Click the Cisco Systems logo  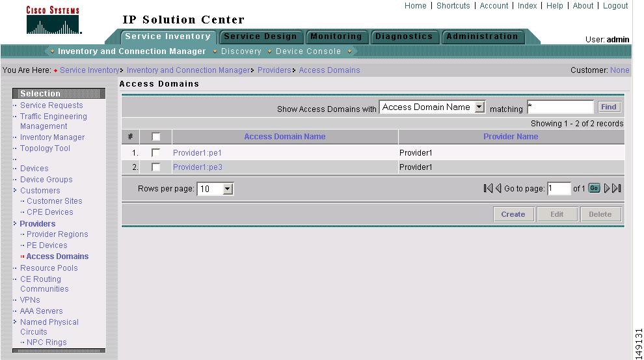pyautogui.click(x=53, y=20)
